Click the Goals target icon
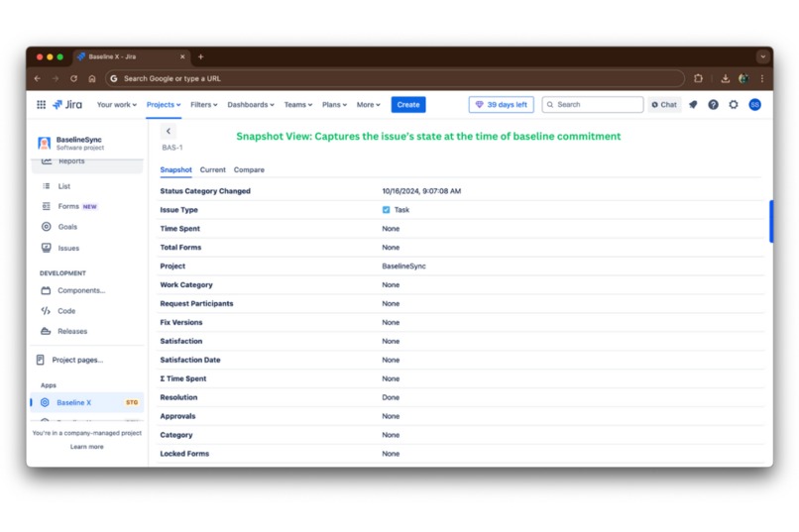This screenshot has width=799, height=532. [47, 227]
